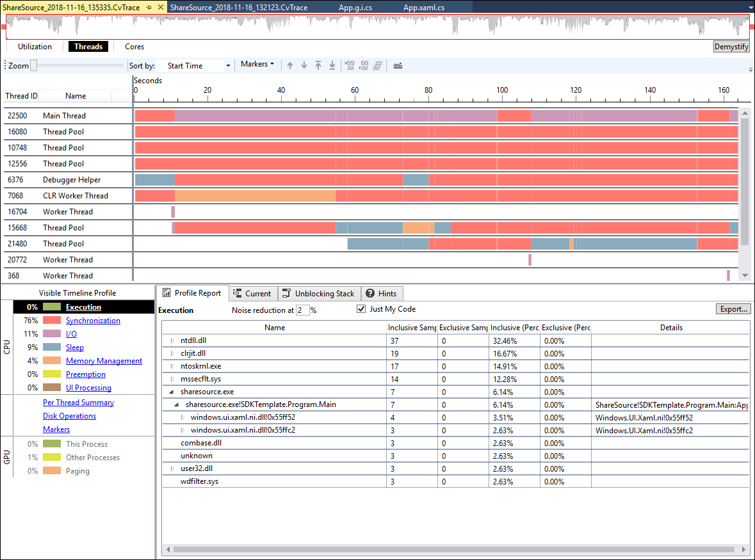Open the Synchronization category link
This screenshot has width=755, height=560.
pos(93,321)
